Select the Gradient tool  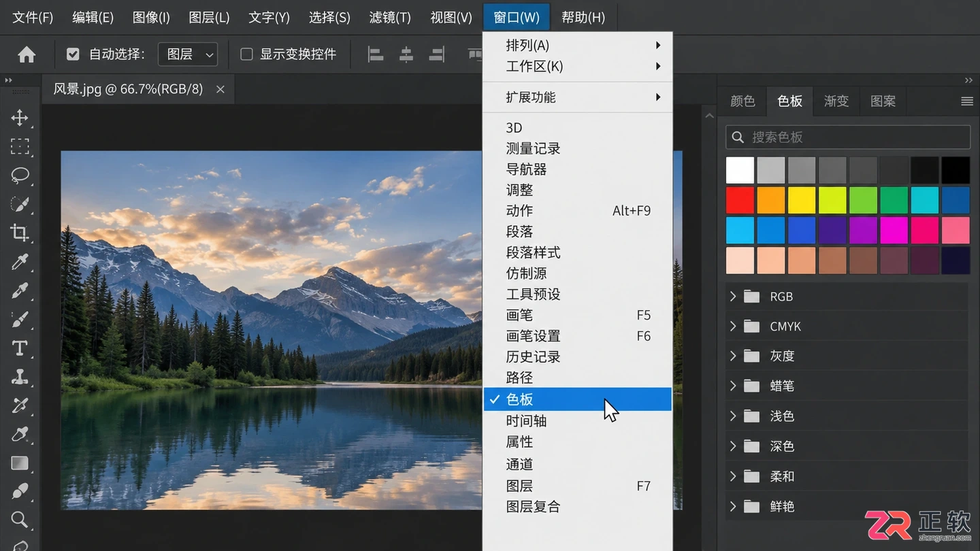click(x=20, y=463)
